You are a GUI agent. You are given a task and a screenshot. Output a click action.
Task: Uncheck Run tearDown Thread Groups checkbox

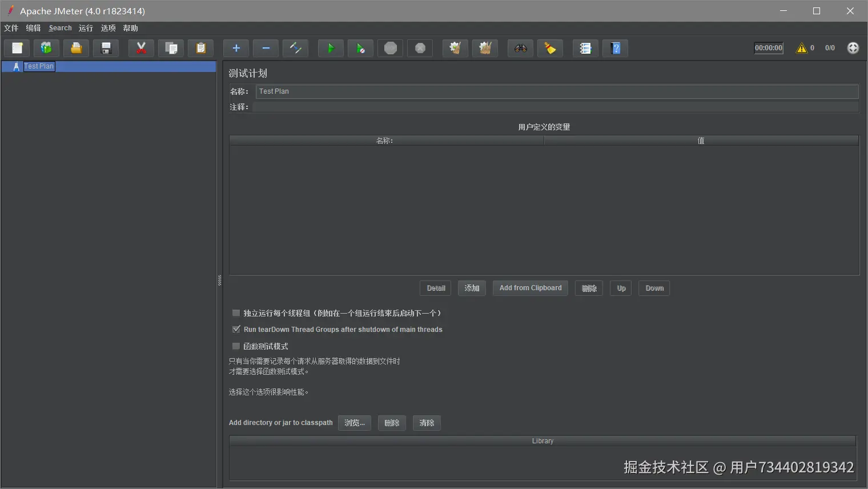[236, 330]
